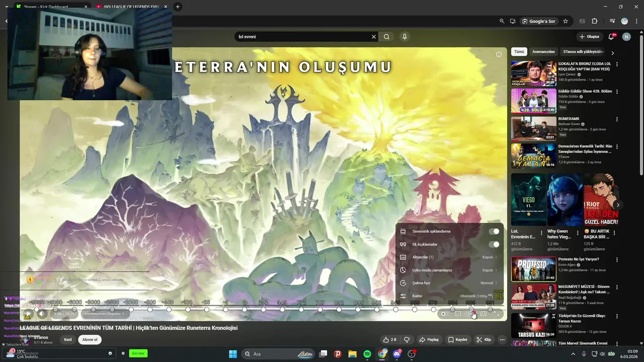Open options for the BUMERAMK video

click(617, 119)
